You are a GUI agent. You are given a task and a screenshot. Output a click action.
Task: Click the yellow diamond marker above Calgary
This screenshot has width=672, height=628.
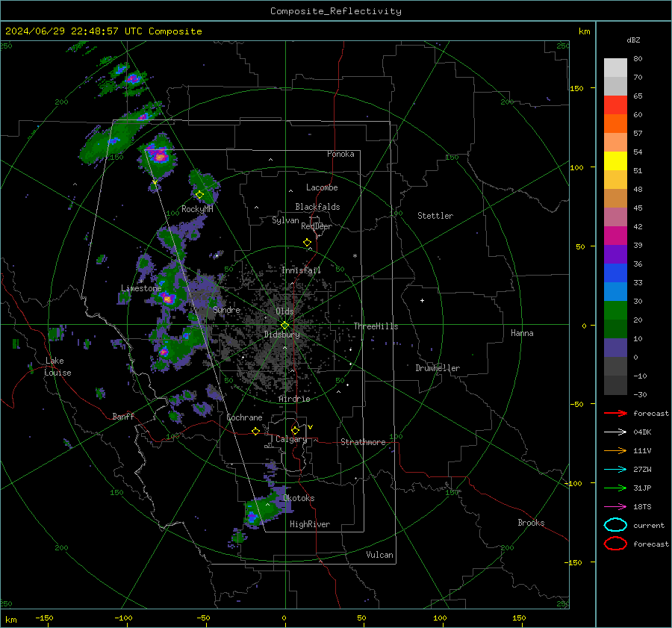(295, 430)
